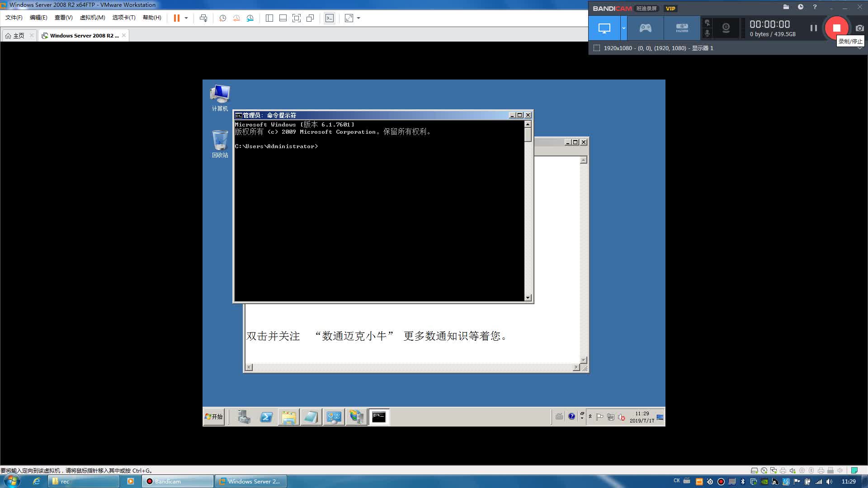Take a VM snapshot icon
Viewport: 868px width, 488px height.
coord(222,18)
